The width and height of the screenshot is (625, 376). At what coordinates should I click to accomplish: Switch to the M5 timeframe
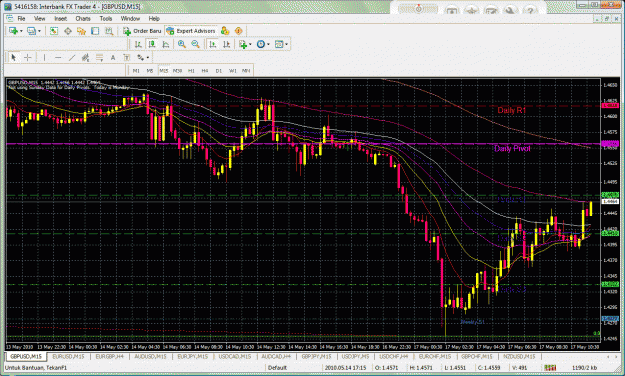click(150, 71)
